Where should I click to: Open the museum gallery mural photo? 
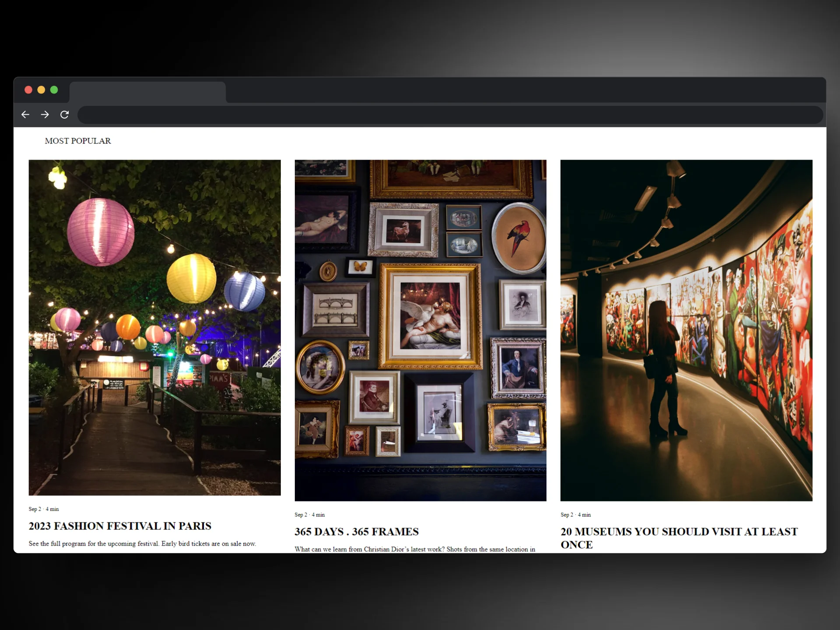[x=686, y=330]
